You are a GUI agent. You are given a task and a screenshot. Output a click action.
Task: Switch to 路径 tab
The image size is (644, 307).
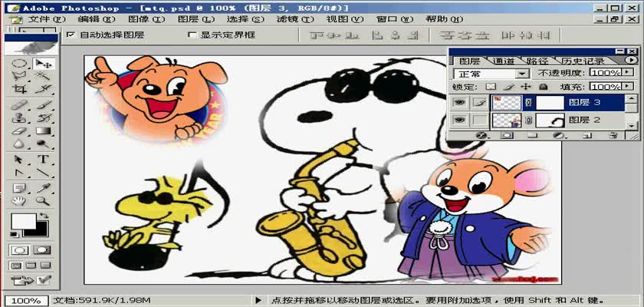tap(537, 61)
